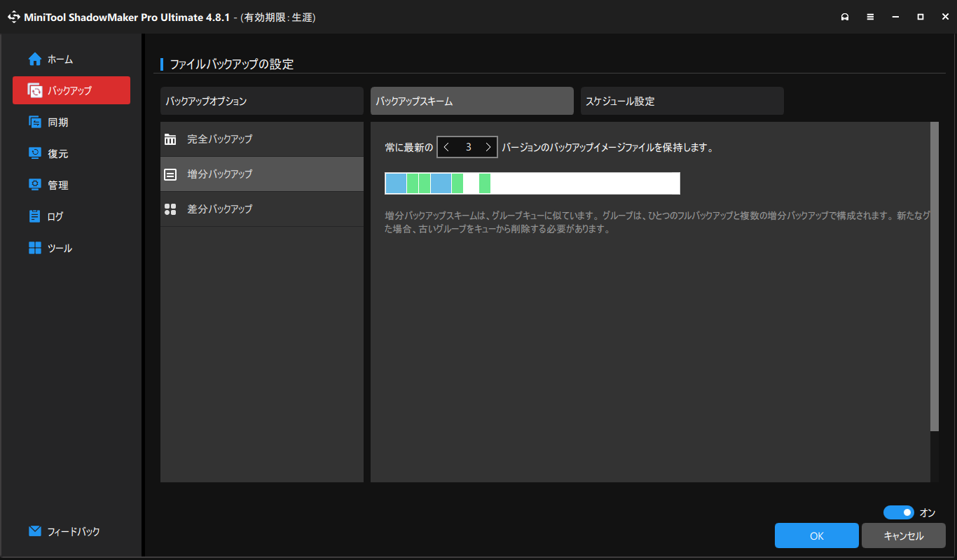This screenshot has height=560, width=957.
Task: Increase the version count with the right arrow
Action: coord(488,147)
